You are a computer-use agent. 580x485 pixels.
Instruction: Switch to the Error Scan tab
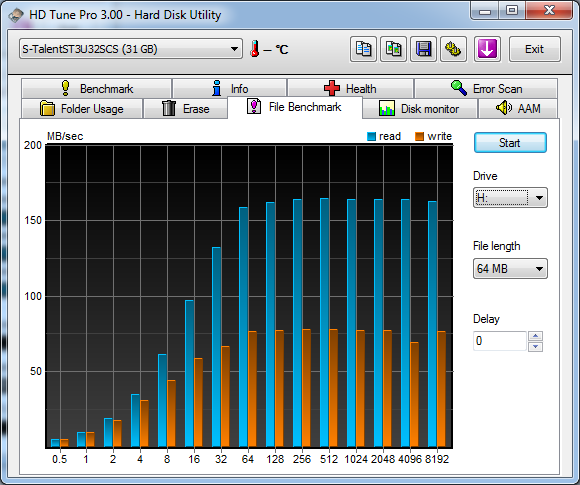tap(486, 88)
